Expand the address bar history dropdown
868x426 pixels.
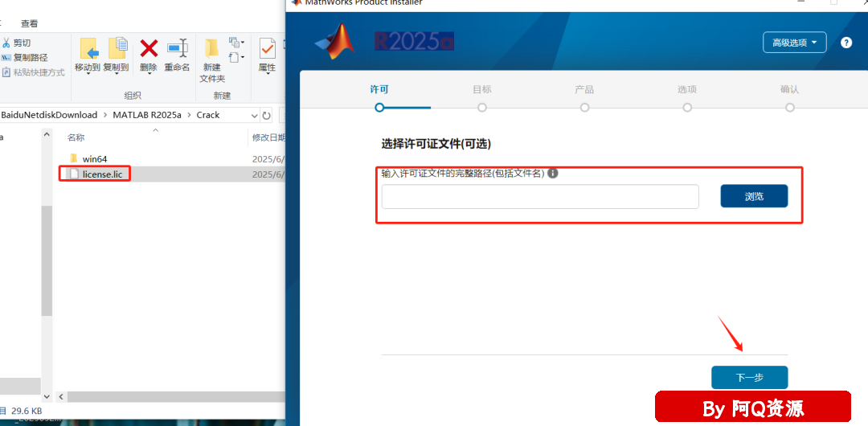(254, 116)
